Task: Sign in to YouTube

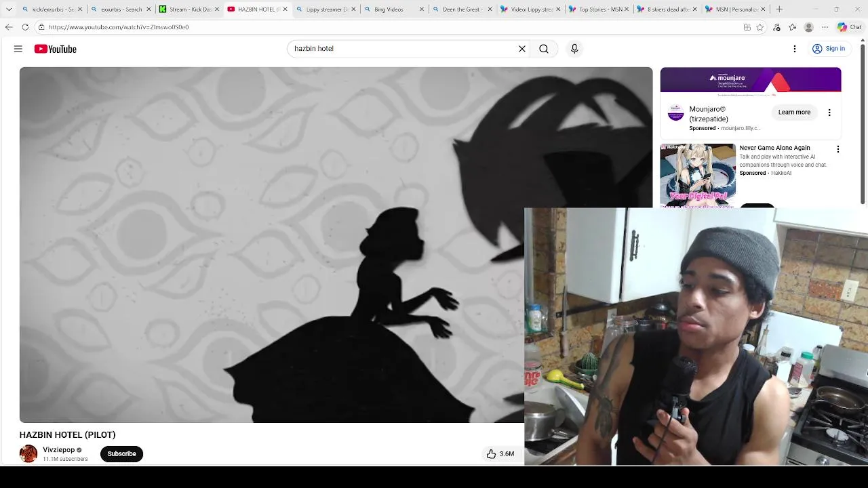Action: [829, 49]
